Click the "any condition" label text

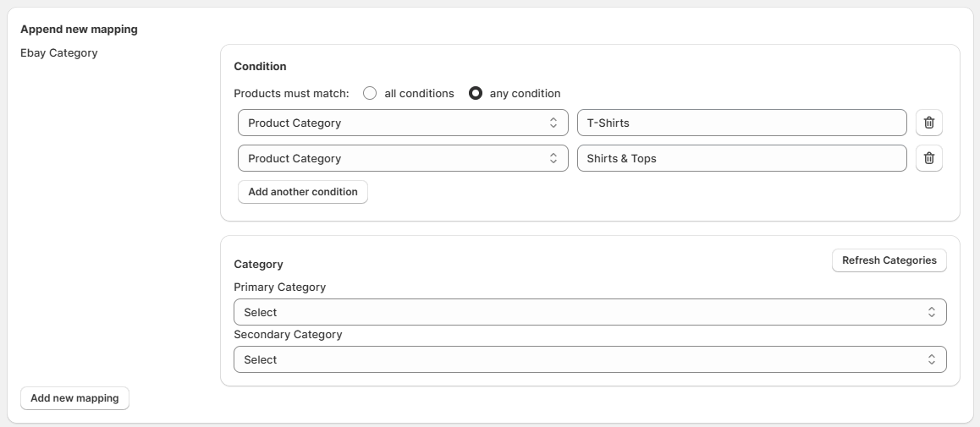click(525, 94)
